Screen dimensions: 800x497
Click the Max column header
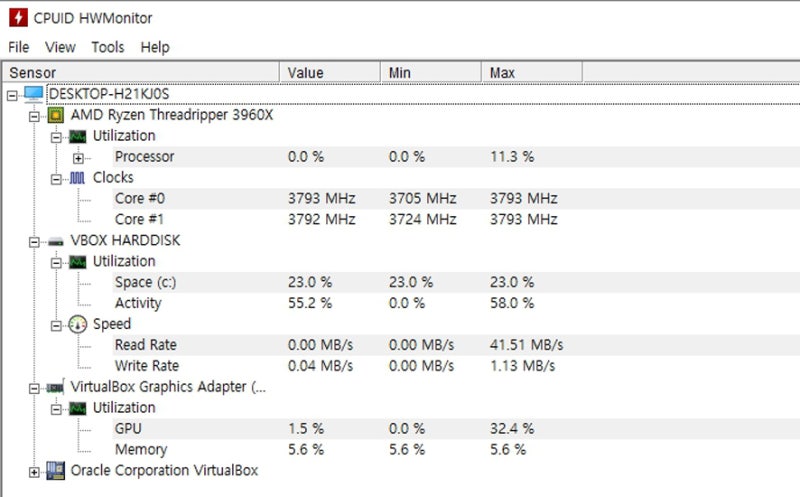tap(530, 73)
